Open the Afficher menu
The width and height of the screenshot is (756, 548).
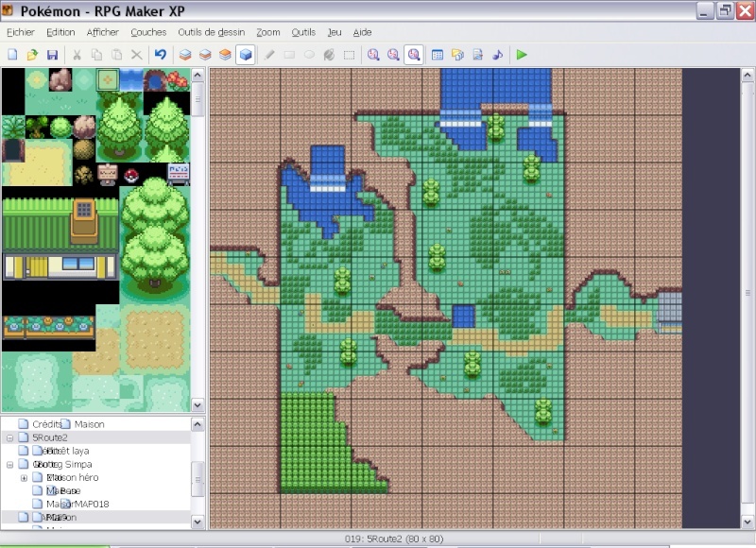click(103, 32)
